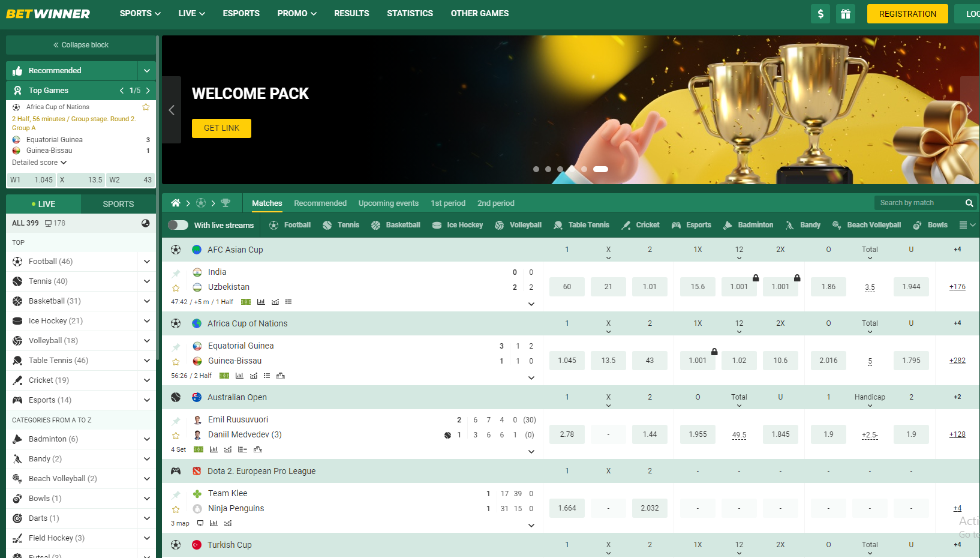Screen dimensions: 980x558
Task: Filter matches by Beach Volleyball sport
Action: 867,225
